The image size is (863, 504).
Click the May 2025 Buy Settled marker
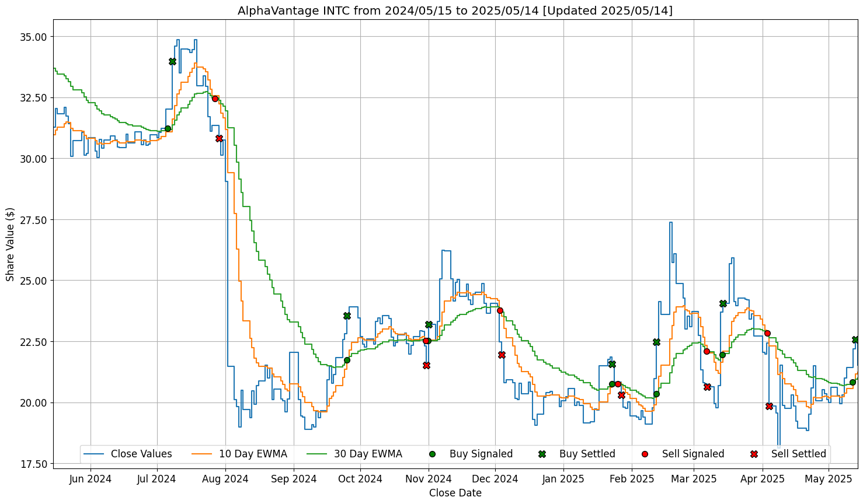(855, 339)
